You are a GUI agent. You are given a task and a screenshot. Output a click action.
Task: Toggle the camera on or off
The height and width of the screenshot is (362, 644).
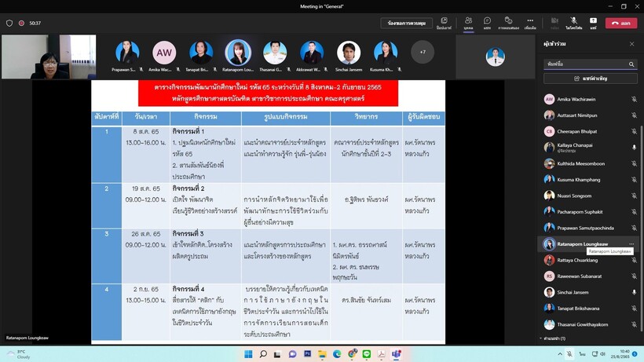(x=554, y=22)
